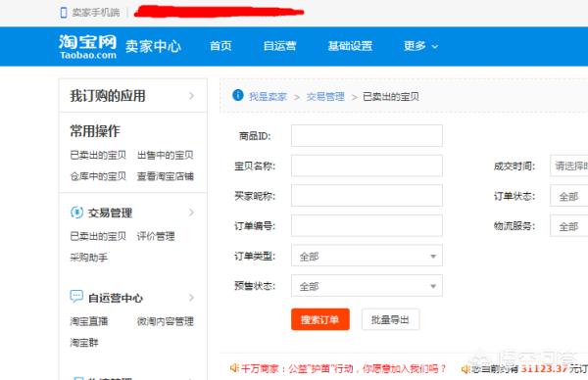Expand 交易管理 section chevron
588x380 pixels.
point(192,213)
